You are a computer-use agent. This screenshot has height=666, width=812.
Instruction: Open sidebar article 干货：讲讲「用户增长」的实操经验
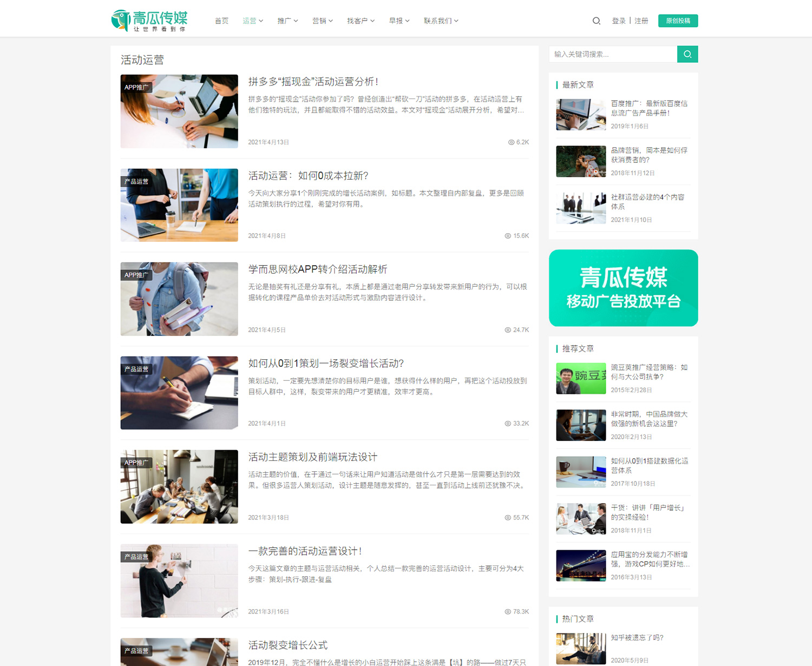(649, 512)
